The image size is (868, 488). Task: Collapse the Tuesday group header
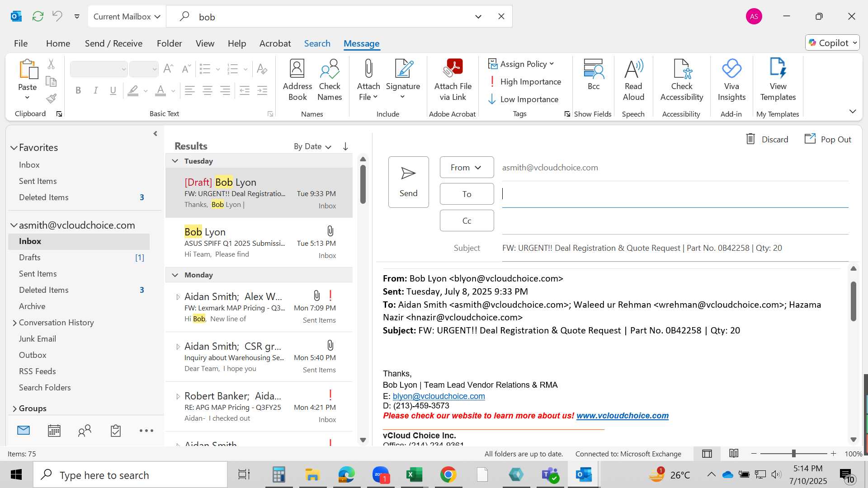click(175, 161)
